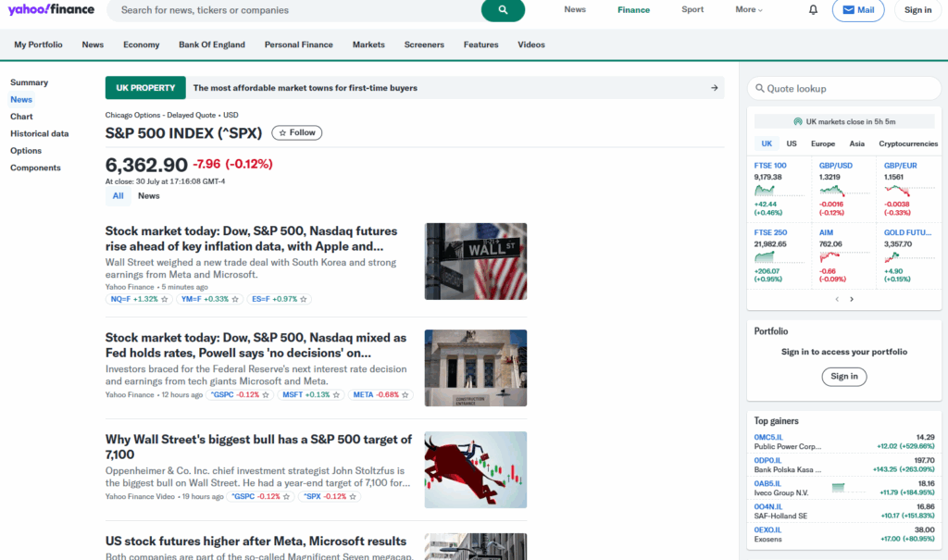Open the Historical data link in the sidebar
The image size is (948, 560).
39,133
